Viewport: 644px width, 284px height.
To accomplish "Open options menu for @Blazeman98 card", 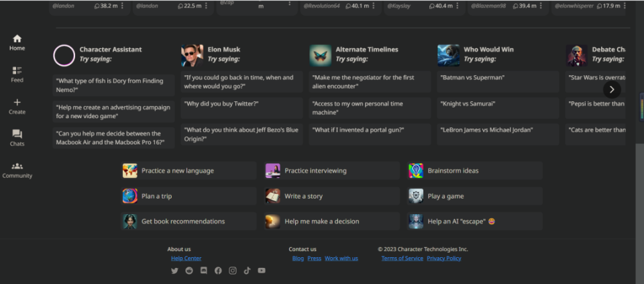I will click(x=541, y=6).
